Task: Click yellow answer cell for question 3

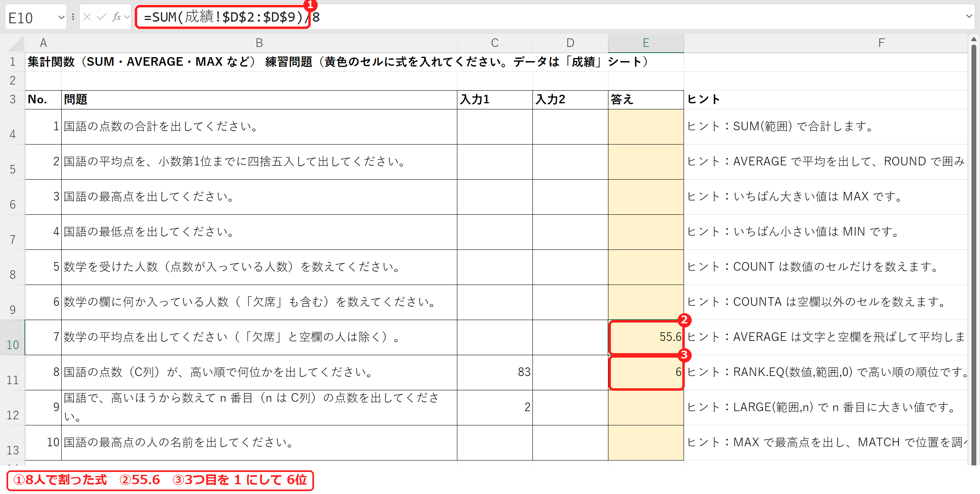Action: (646, 197)
